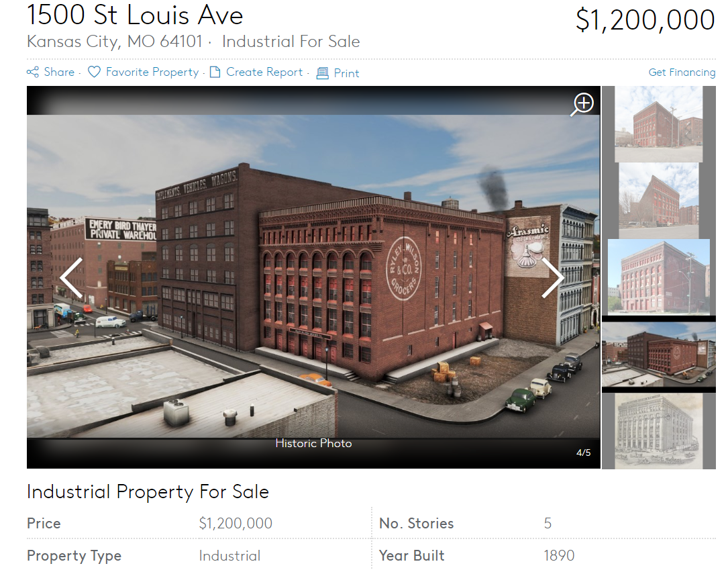This screenshot has height=570, width=728.
Task: Select the second angled building thumbnail
Action: [658, 200]
